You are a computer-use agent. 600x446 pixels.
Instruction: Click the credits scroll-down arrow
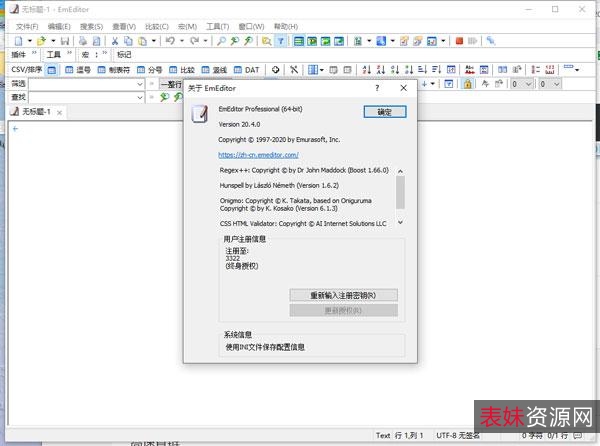[400, 222]
